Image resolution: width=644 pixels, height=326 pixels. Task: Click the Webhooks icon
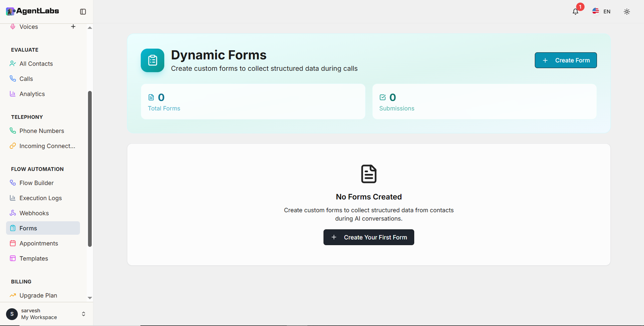13,213
